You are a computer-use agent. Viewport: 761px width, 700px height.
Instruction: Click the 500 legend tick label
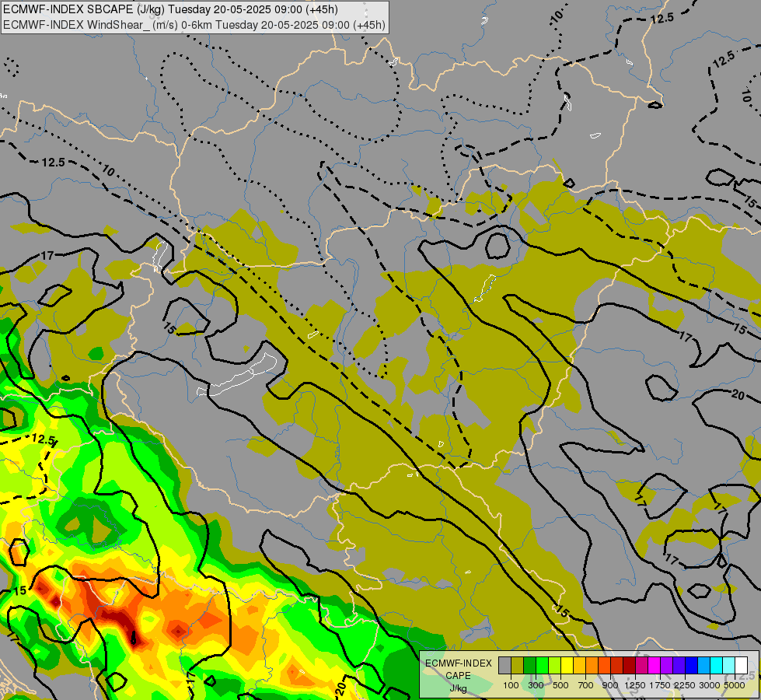[x=560, y=685]
